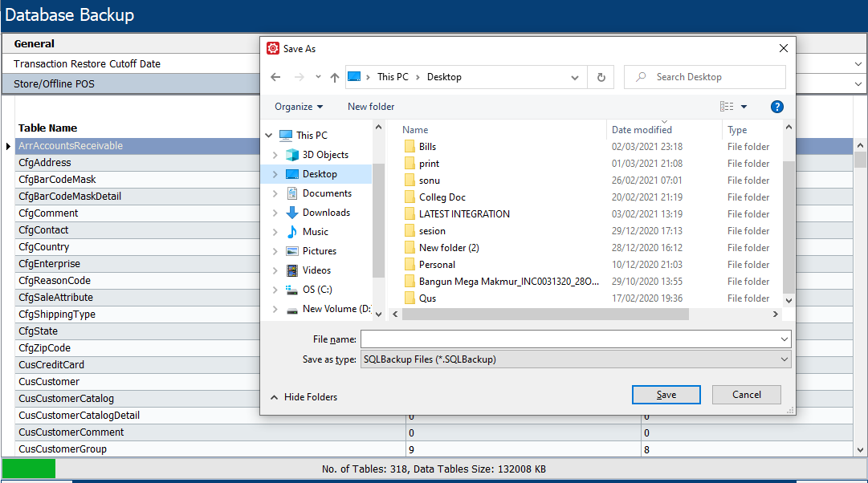The height and width of the screenshot is (483, 868).
Task: Select the CusCreditCard table row
Action: pyautogui.click(x=138, y=365)
